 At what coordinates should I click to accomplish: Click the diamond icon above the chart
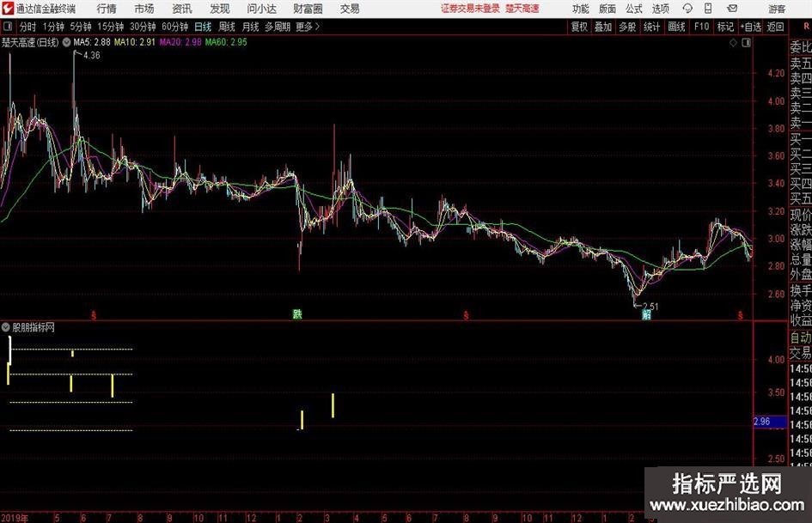733,43
